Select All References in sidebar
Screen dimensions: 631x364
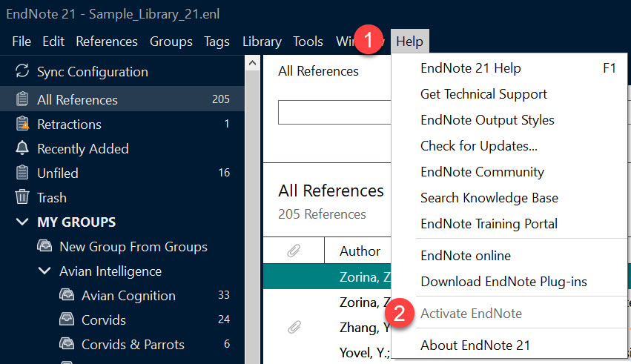click(x=122, y=99)
